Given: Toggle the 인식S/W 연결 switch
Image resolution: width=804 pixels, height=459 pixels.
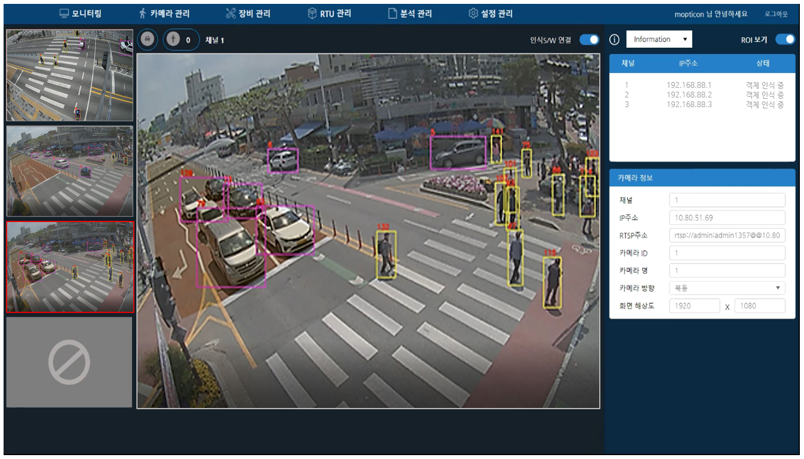Looking at the screenshot, I should click(589, 40).
